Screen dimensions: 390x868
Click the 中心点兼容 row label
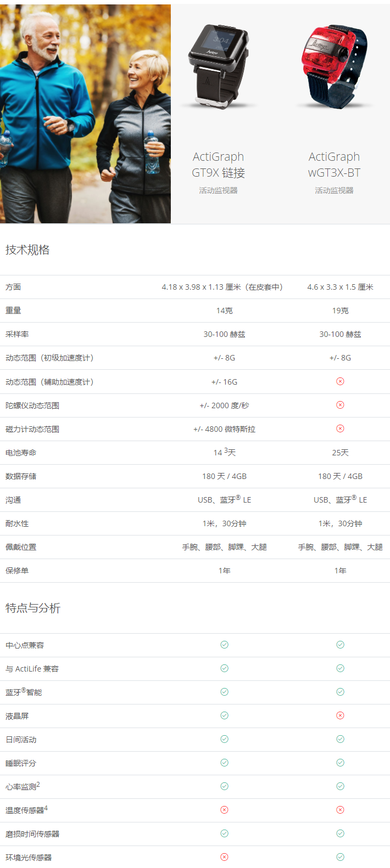[x=25, y=645]
